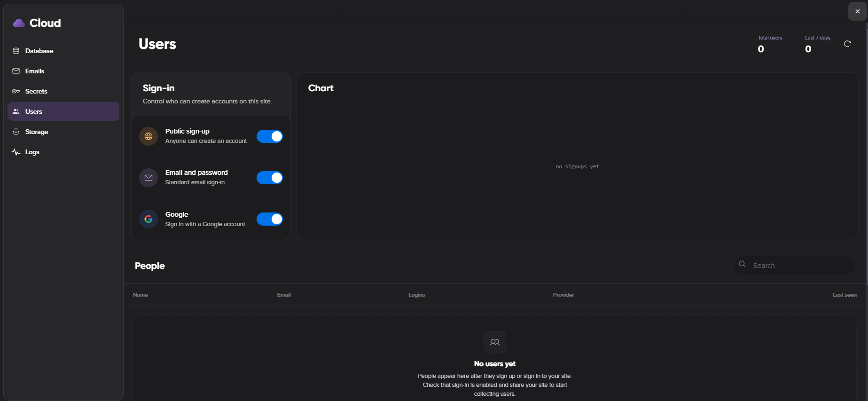Click 'Sign in with a Google account' text

[x=205, y=224]
